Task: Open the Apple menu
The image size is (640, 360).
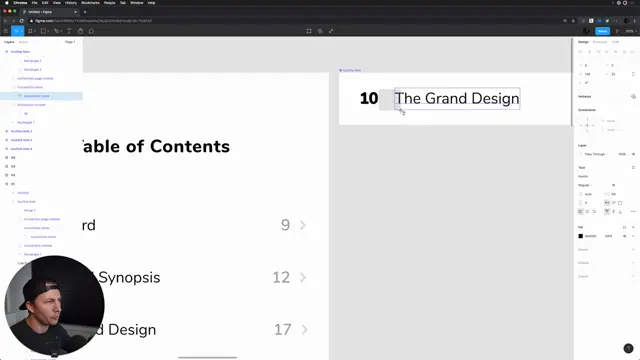Action: (6, 3)
